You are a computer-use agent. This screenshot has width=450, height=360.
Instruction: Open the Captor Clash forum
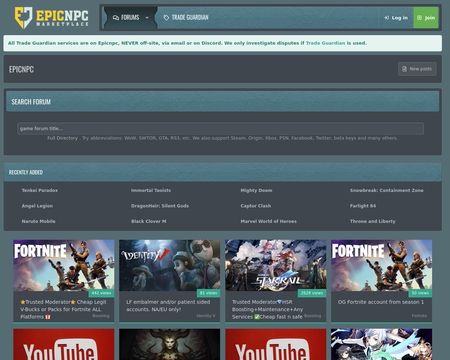point(256,206)
